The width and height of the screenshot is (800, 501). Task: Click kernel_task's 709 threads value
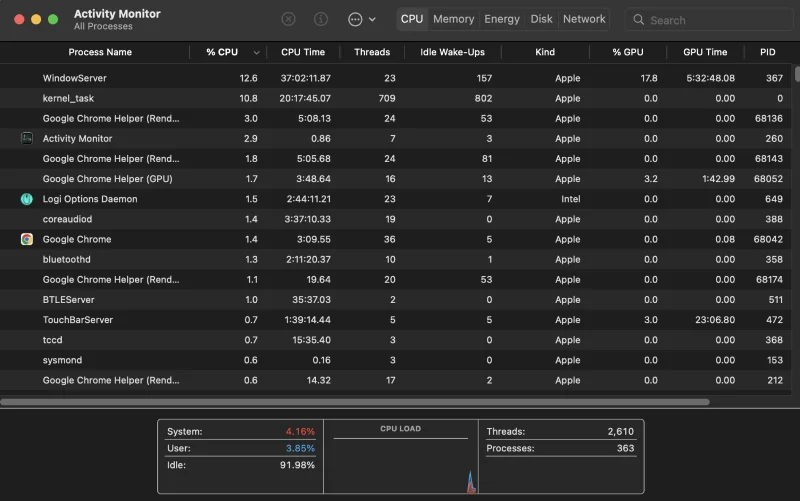(387, 98)
